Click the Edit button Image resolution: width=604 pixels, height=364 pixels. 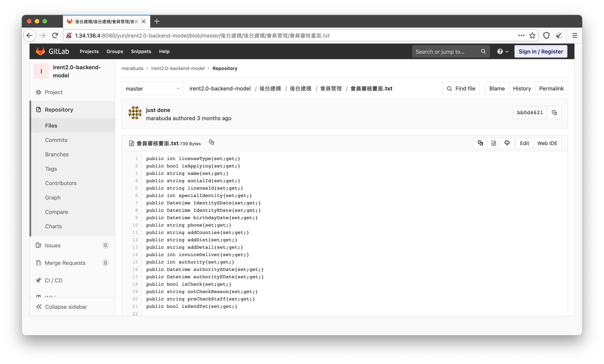tap(524, 143)
